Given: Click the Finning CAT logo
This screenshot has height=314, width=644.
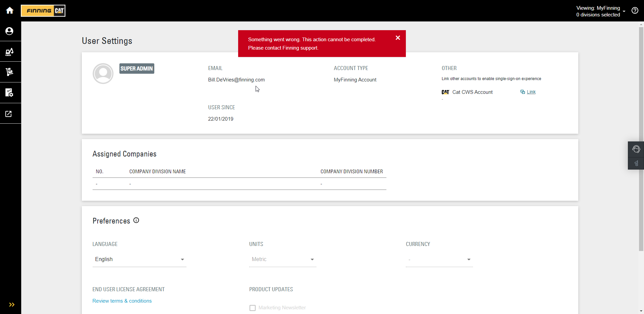Looking at the screenshot, I should click(x=43, y=11).
